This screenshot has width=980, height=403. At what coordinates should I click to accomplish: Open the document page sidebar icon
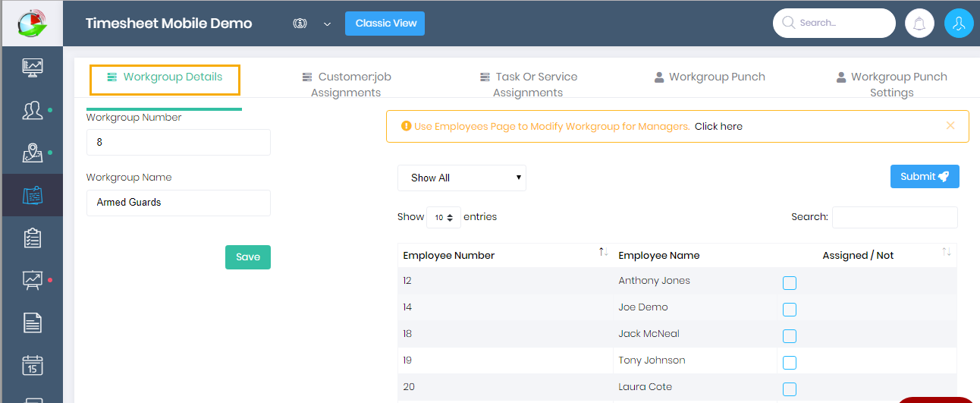[33, 323]
